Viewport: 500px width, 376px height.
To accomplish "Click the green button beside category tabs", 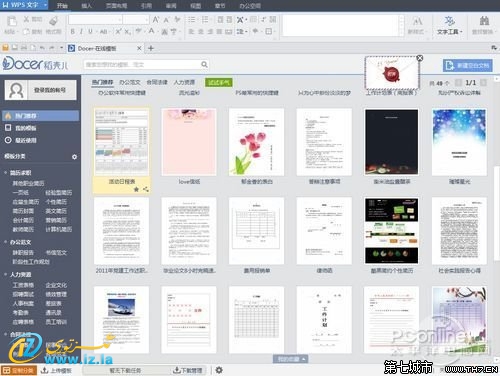I will point(219,82).
